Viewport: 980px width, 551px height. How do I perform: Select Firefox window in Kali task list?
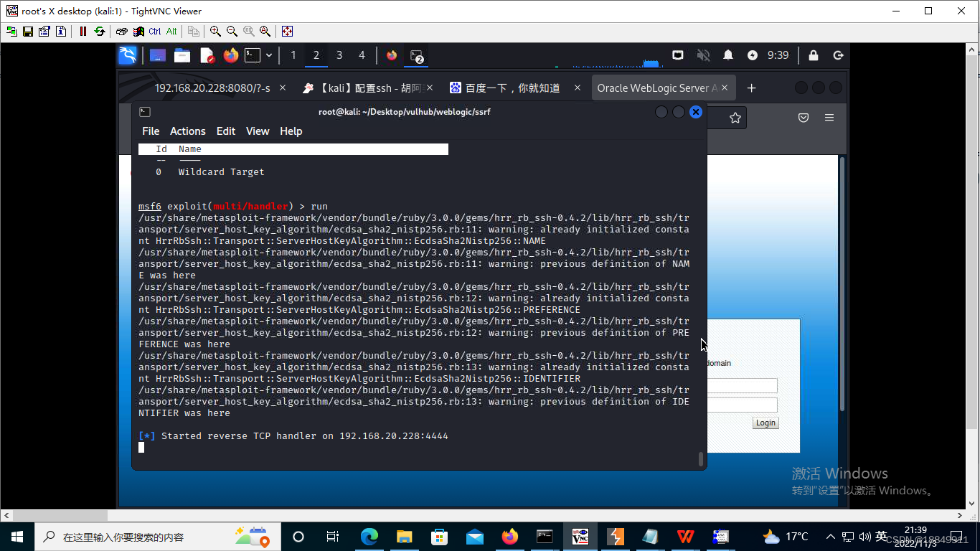392,55
